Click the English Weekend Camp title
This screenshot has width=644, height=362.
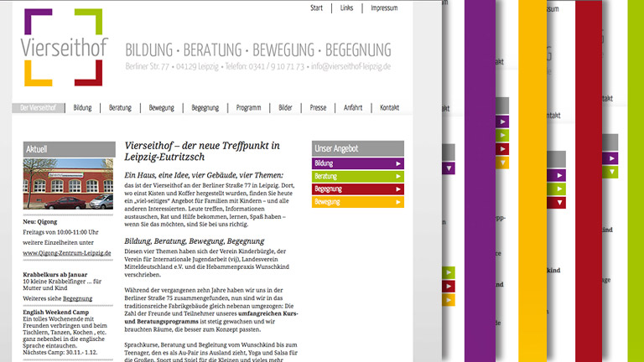pyautogui.click(x=56, y=312)
